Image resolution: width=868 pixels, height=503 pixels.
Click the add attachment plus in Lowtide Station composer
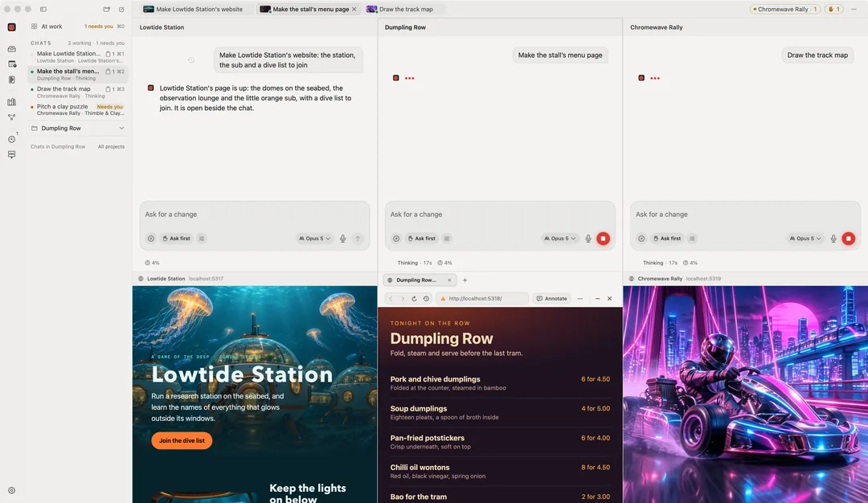tap(150, 239)
